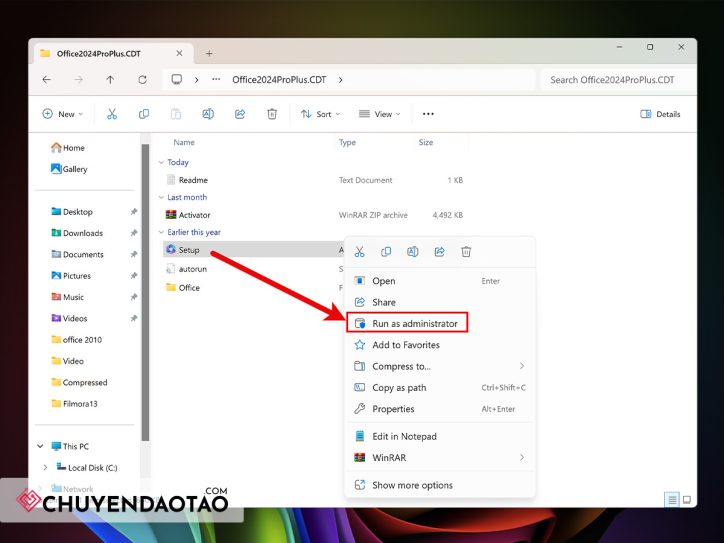Click the Share icon at the top of the context menu
Screen dimensions: 724x543
(x=440, y=252)
